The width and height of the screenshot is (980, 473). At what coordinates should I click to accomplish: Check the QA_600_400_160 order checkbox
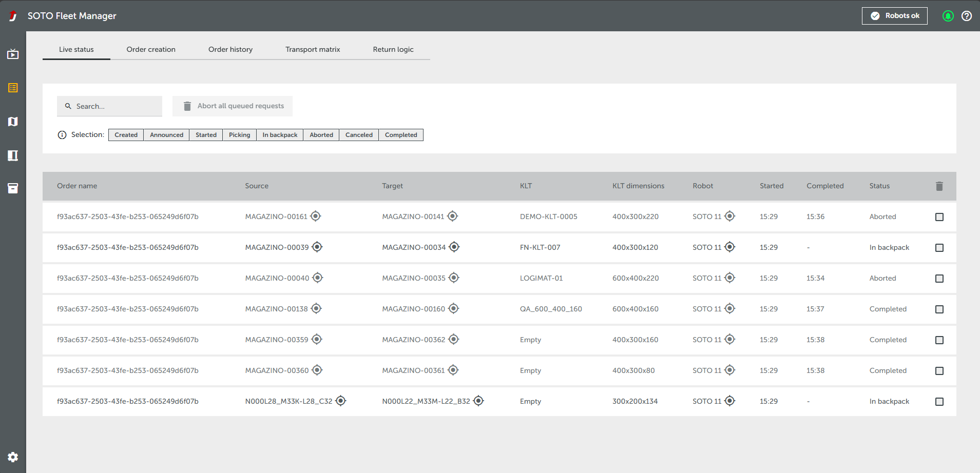[939, 309]
